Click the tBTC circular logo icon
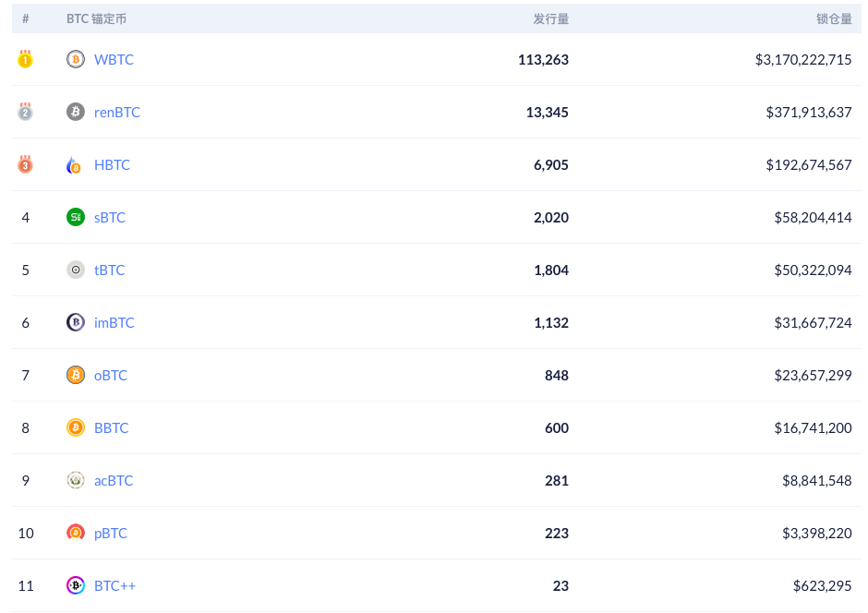Viewport: 868px width, 613px height. click(76, 270)
